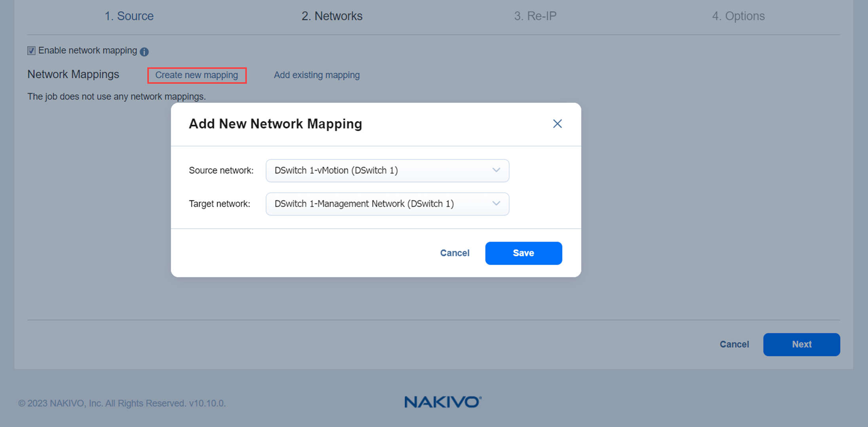Click the Create new mapping link

click(x=197, y=75)
